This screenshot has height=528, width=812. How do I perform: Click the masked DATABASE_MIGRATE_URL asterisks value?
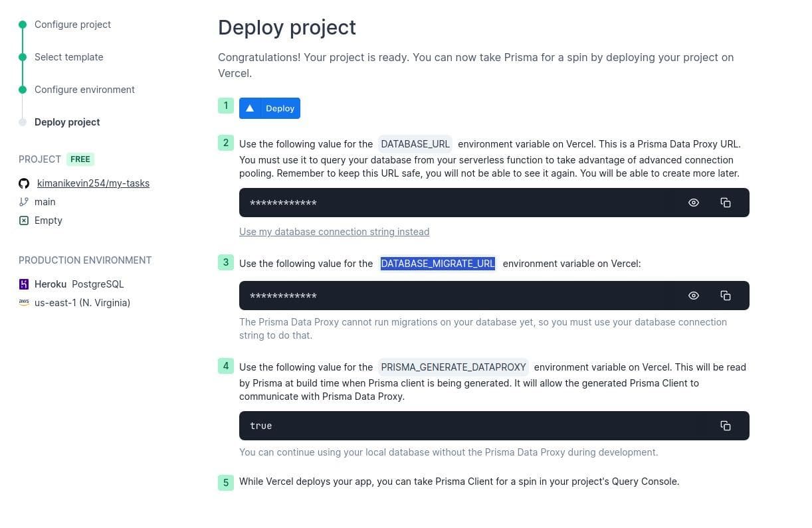[x=283, y=296]
